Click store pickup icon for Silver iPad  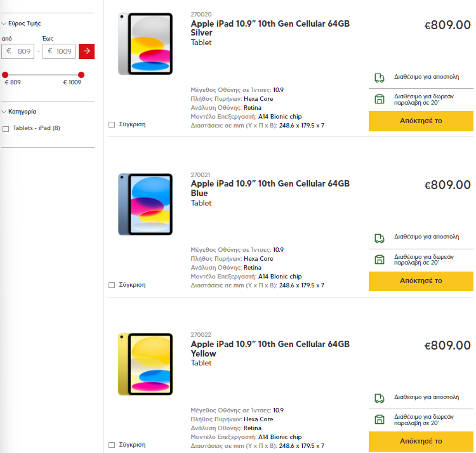pyautogui.click(x=380, y=98)
